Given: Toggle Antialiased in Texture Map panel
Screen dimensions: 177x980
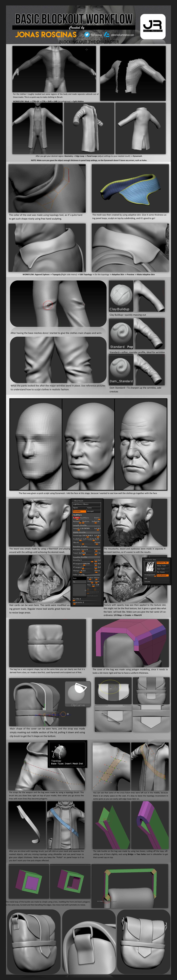Looking at the screenshot, I should pyautogui.click(x=162, y=575).
